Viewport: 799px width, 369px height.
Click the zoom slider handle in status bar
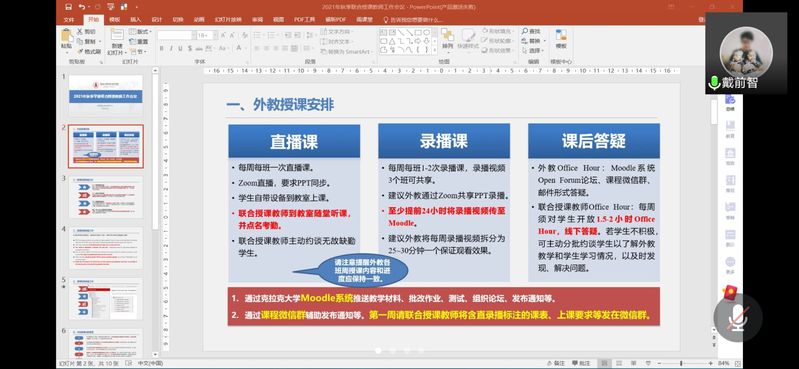pos(681,363)
